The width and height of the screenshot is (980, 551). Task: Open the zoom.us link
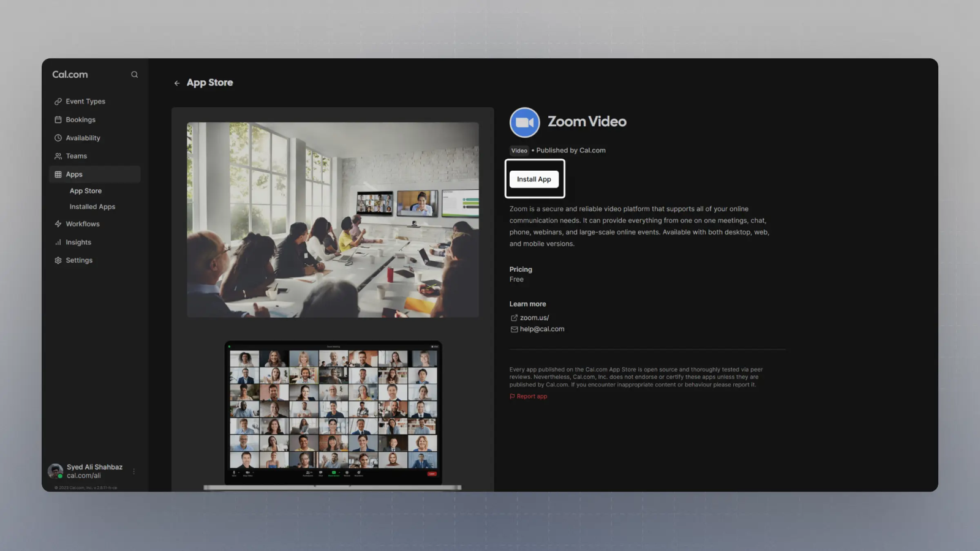coord(534,318)
